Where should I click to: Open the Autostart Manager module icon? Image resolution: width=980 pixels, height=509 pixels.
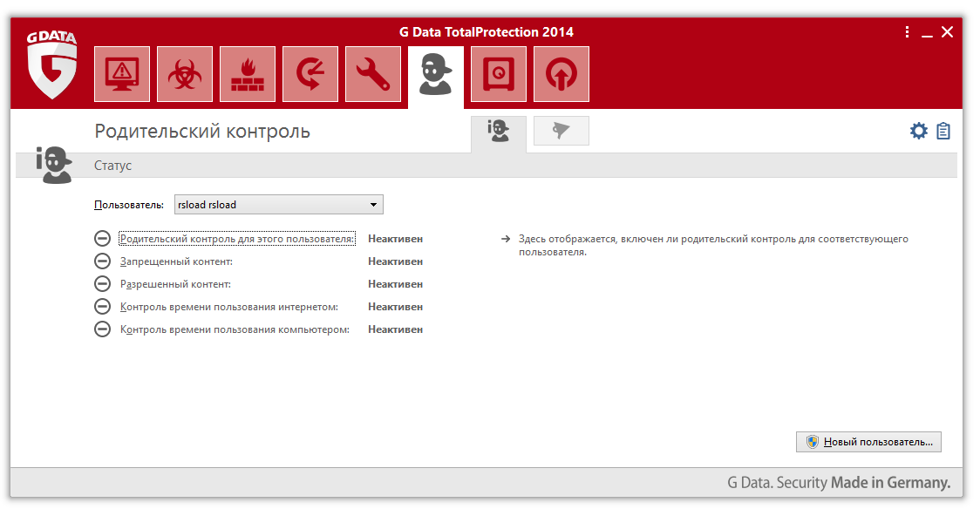561,74
